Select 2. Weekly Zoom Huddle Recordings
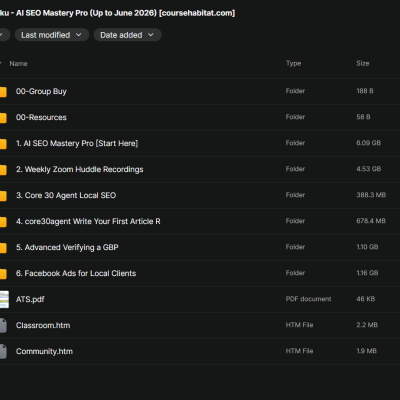This screenshot has height=400, width=400. pos(80,169)
